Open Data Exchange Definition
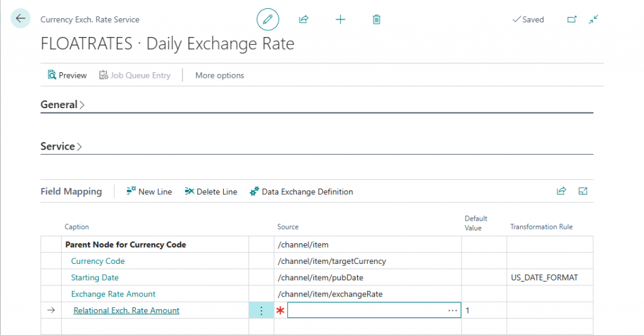The width and height of the screenshot is (644, 335). click(301, 192)
